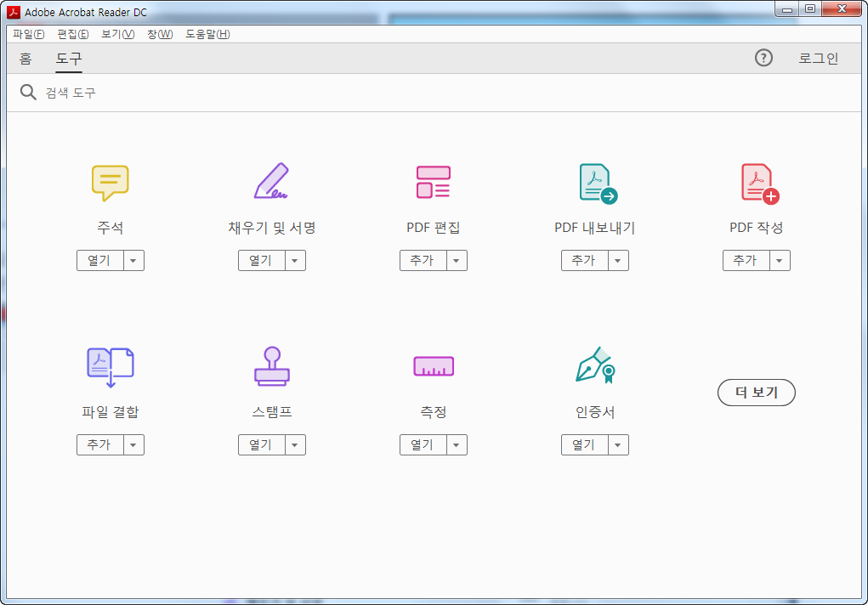868x605 pixels.
Task: Switch to the 홈 tab
Action: click(x=26, y=58)
